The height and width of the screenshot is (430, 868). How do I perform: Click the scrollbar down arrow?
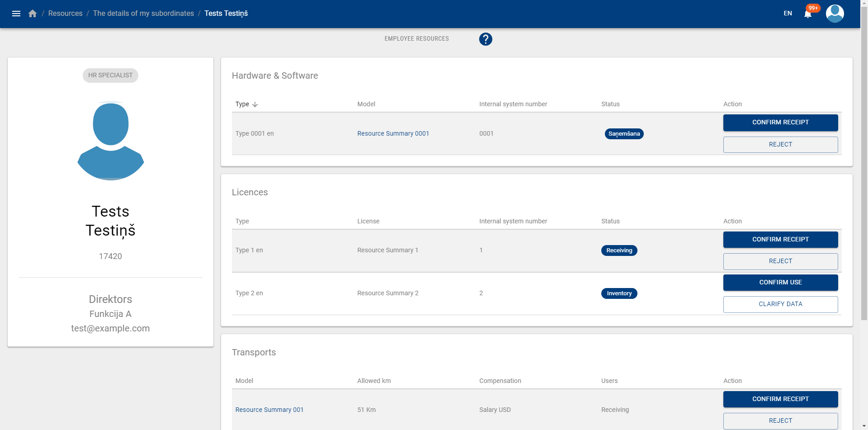[864, 426]
